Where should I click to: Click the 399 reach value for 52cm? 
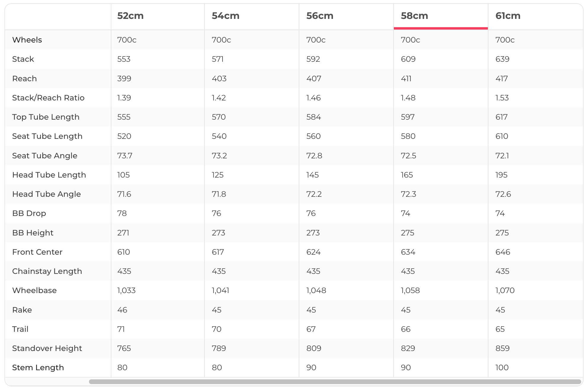point(124,79)
